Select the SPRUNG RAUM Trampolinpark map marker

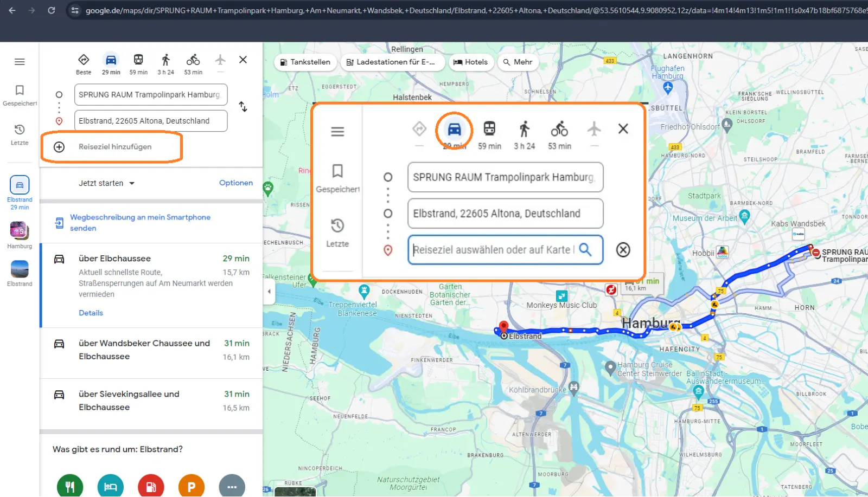point(816,253)
